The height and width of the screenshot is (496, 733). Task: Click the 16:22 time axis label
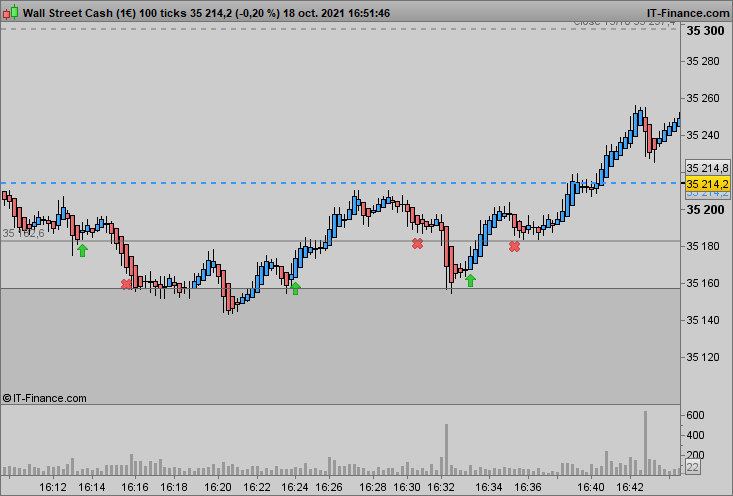pyautogui.click(x=257, y=487)
